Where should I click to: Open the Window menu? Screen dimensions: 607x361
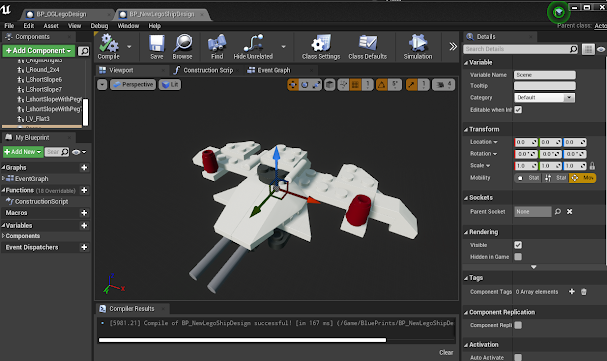pos(128,26)
